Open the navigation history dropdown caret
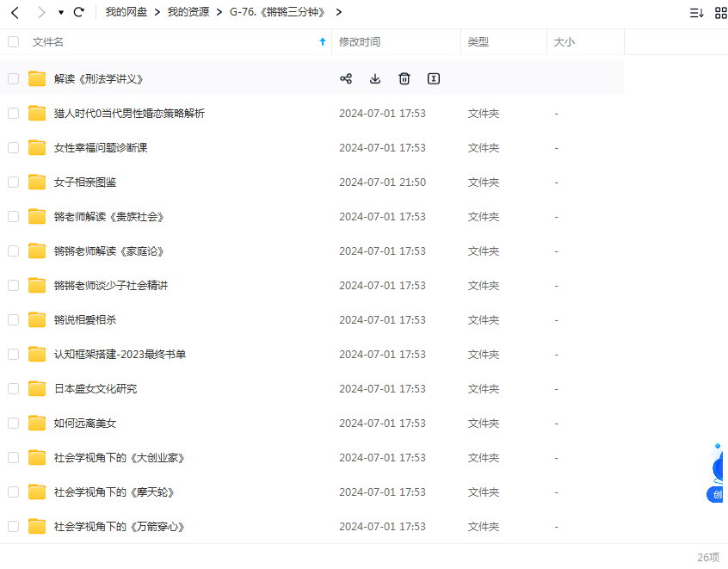This screenshot has height=569, width=728. [59, 12]
